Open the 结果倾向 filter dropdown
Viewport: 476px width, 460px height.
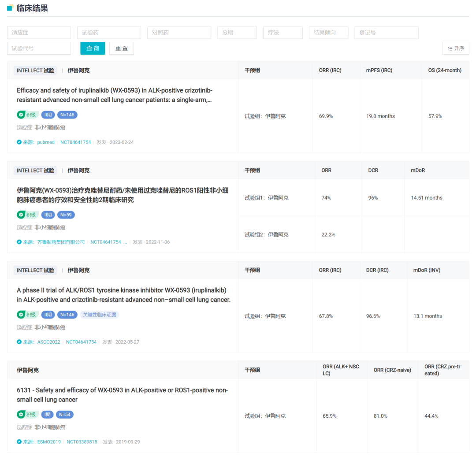click(x=329, y=33)
